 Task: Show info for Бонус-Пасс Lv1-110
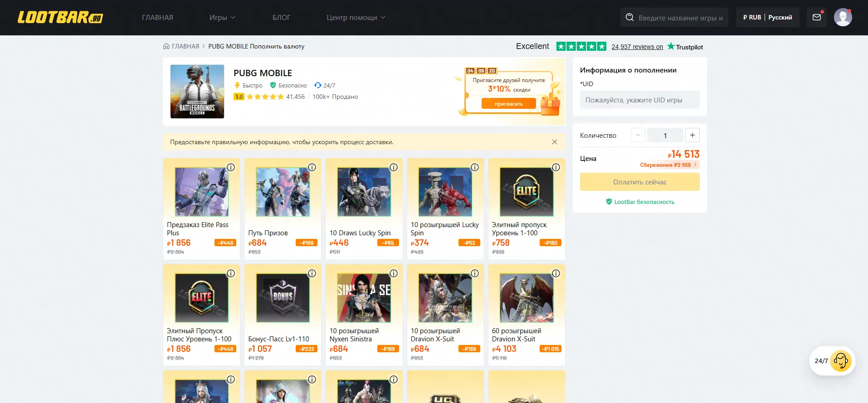pos(312,273)
